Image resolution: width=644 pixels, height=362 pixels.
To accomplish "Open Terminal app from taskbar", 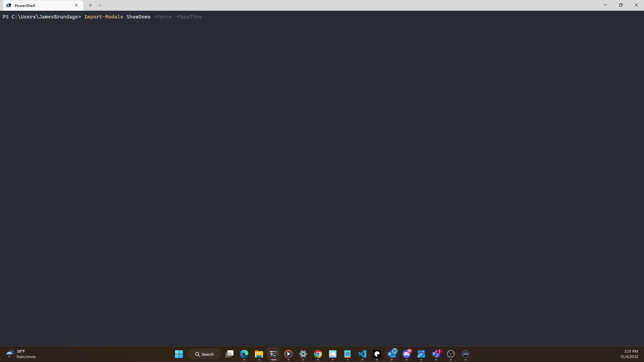I will pyautogui.click(x=273, y=354).
